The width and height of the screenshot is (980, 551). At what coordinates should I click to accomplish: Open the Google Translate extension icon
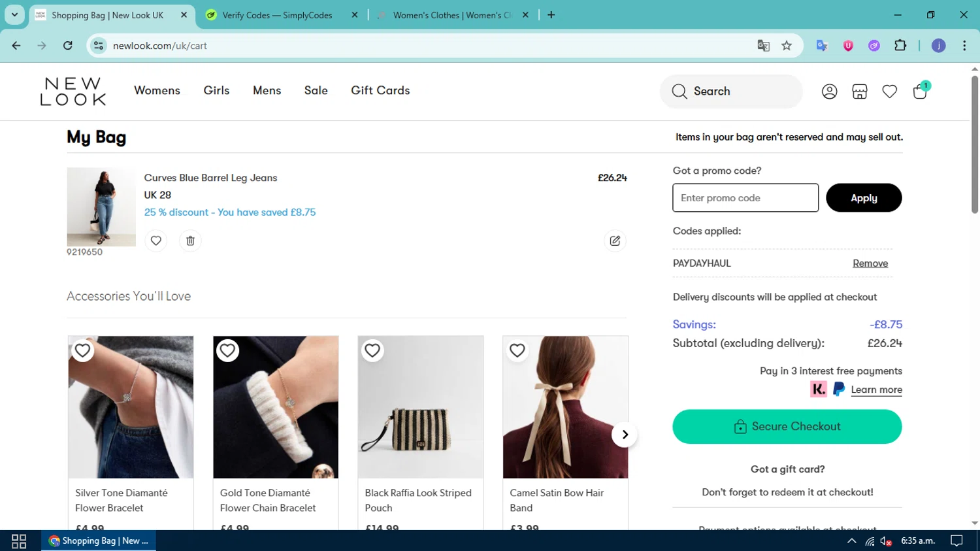coord(822,45)
